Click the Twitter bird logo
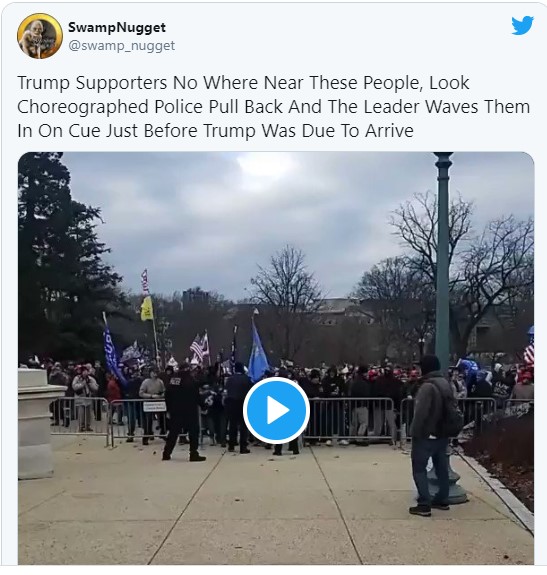Screen dimensions: 547x575 [x=522, y=25]
